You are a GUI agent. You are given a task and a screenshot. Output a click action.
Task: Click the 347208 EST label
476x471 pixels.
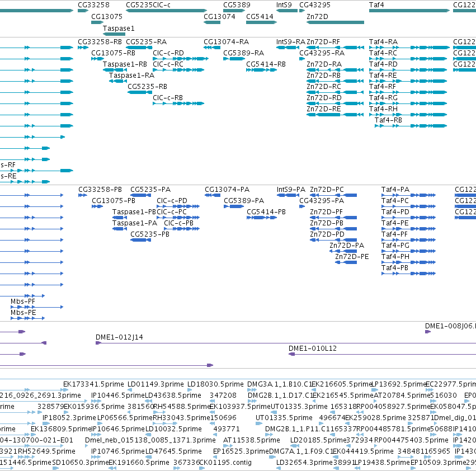[x=223, y=395]
